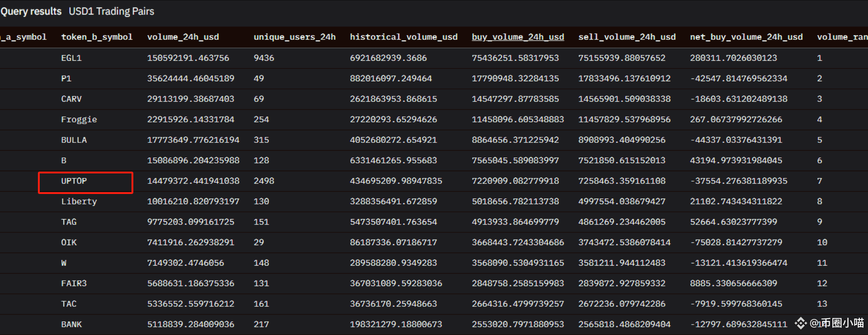Sort by sell_volume_24h_usd column header
Screen dimensions: 868x335
(x=627, y=37)
